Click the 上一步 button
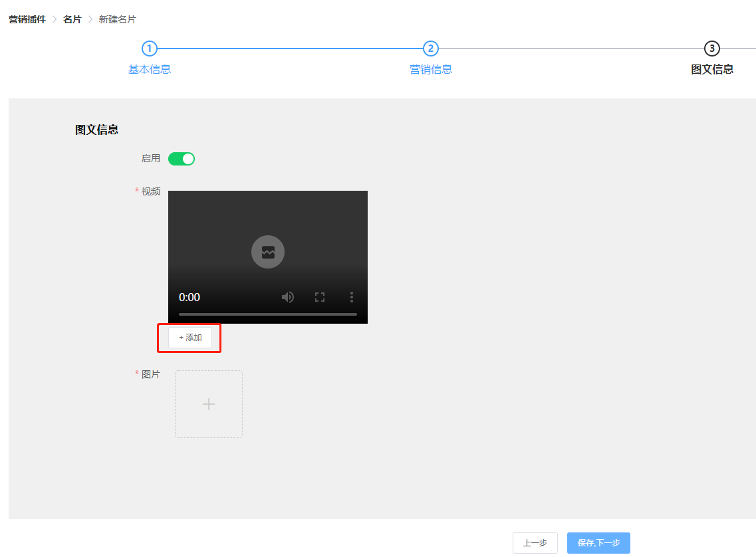 [x=535, y=543]
